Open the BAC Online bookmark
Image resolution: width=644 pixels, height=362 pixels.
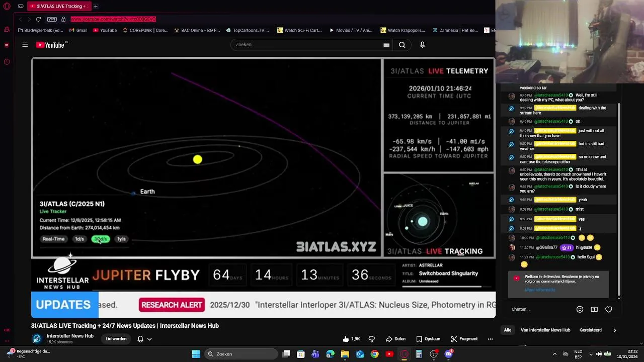[x=197, y=30]
